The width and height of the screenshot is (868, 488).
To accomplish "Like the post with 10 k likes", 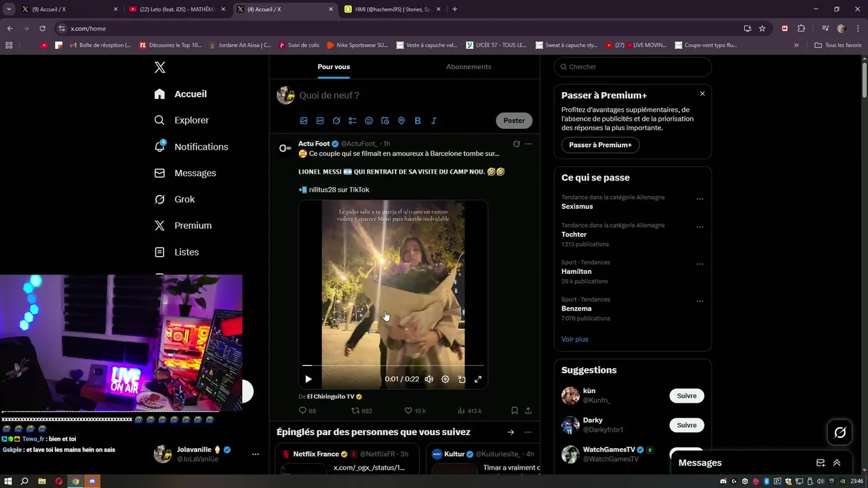I will pos(415,411).
